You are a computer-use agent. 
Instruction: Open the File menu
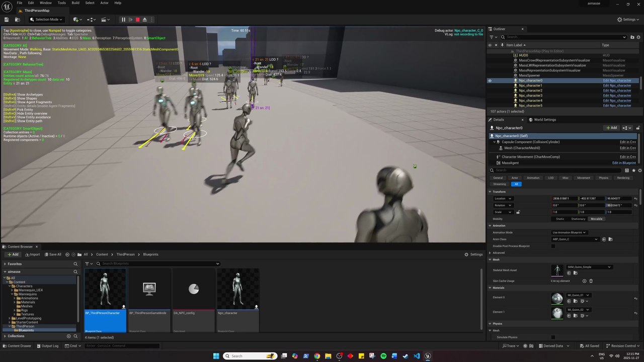coord(20,3)
